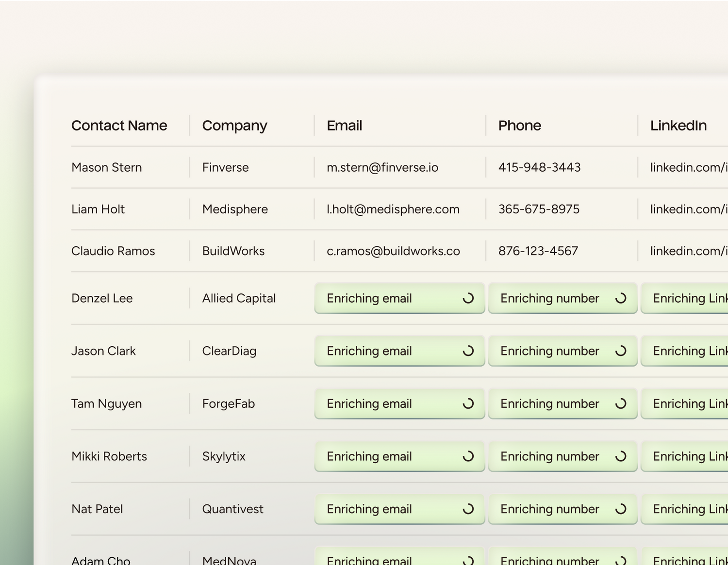Click the spinner in Mikki Roberts' email cell
This screenshot has height=565, width=728.
point(468,456)
